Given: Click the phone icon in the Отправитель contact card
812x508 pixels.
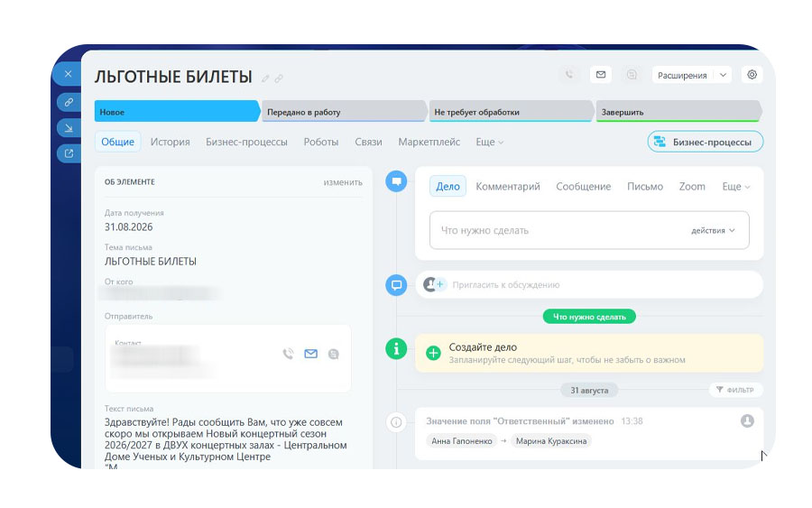Looking at the screenshot, I should (x=288, y=354).
